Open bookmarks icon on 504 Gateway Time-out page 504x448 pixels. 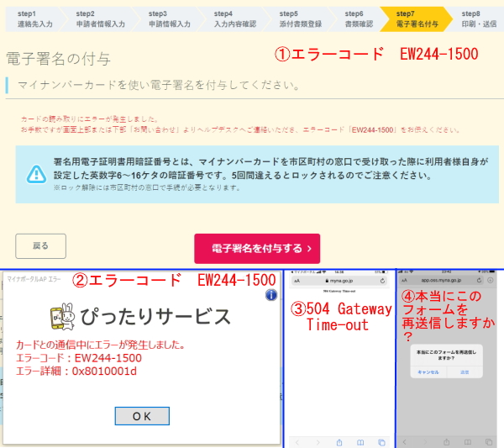pyautogui.click(x=360, y=442)
